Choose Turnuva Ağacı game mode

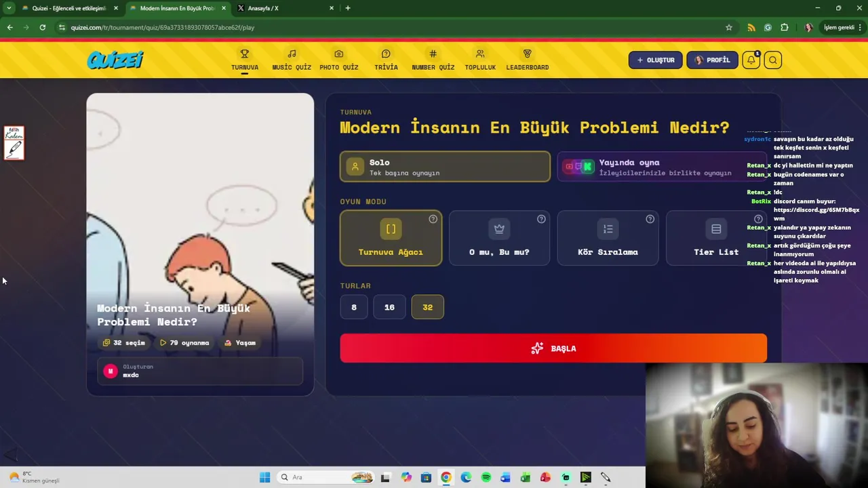point(391,238)
